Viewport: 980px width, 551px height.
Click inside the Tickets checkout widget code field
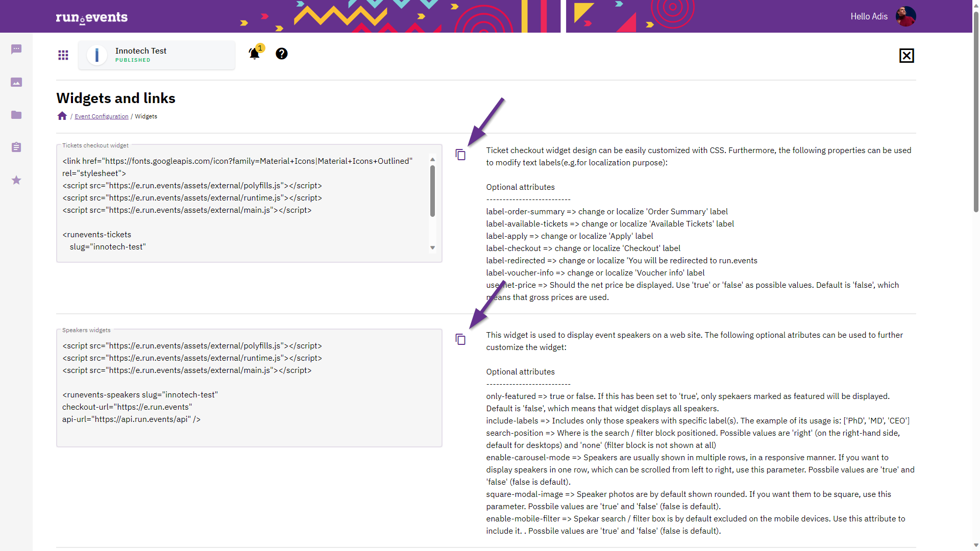pyautogui.click(x=249, y=204)
